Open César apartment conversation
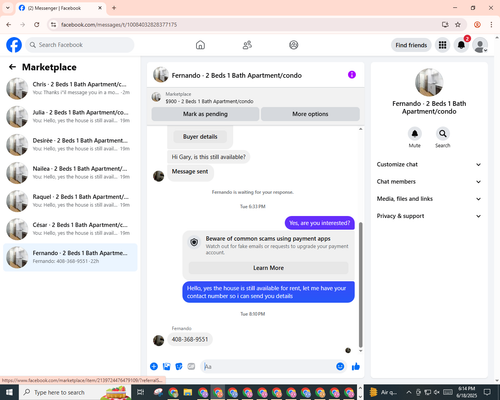The image size is (500, 400). [70, 229]
